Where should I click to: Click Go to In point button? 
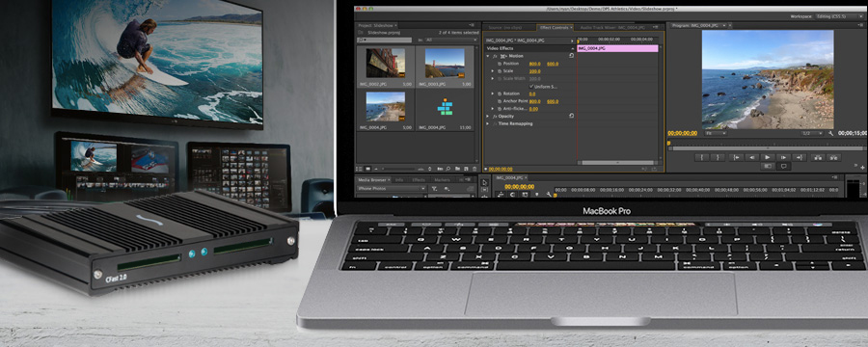pyautogui.click(x=736, y=158)
